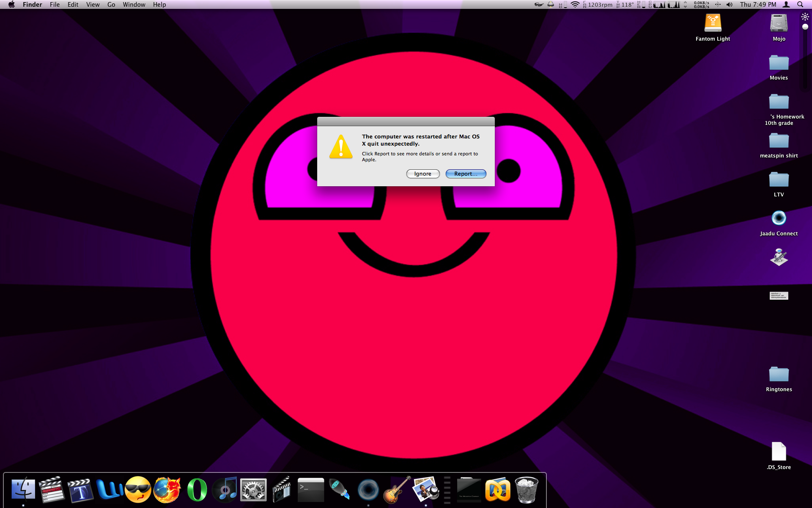The width and height of the screenshot is (812, 508).
Task: Open the glowing ring app in the Dock
Action: tap(368, 490)
